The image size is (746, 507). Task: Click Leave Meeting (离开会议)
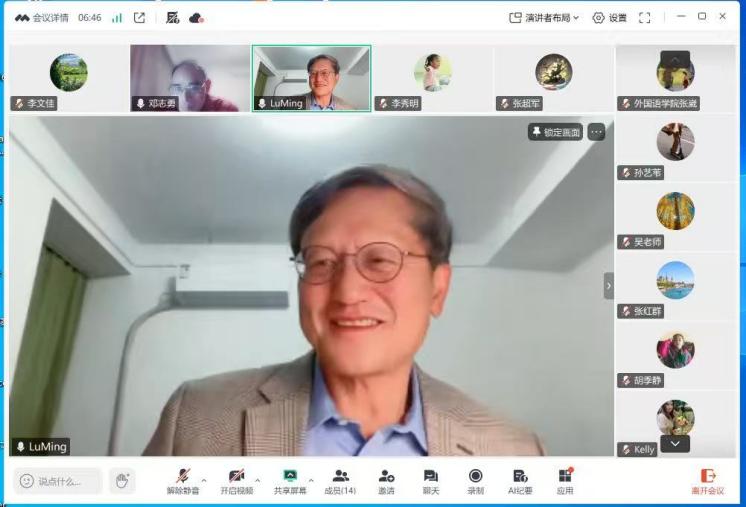click(x=707, y=480)
